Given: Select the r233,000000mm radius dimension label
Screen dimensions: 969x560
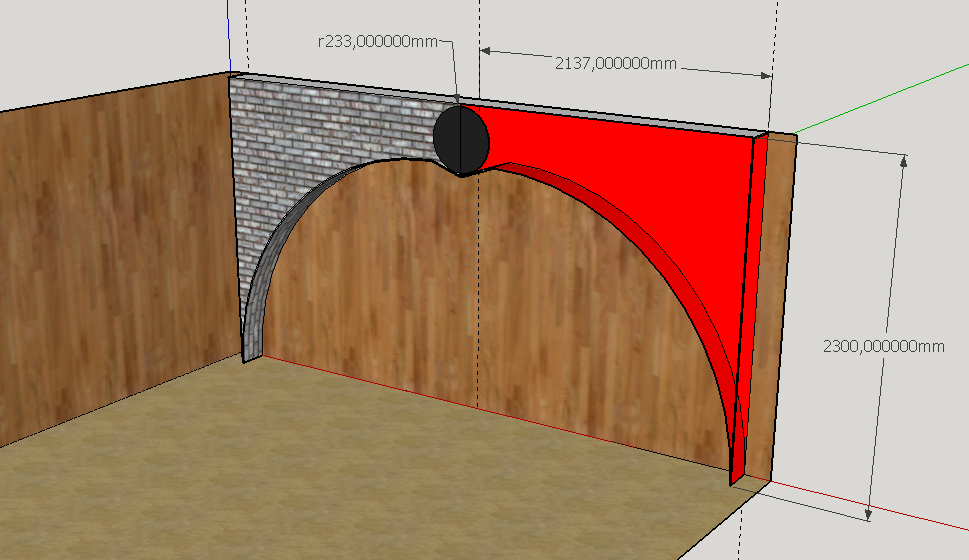Looking at the screenshot, I should tap(376, 42).
